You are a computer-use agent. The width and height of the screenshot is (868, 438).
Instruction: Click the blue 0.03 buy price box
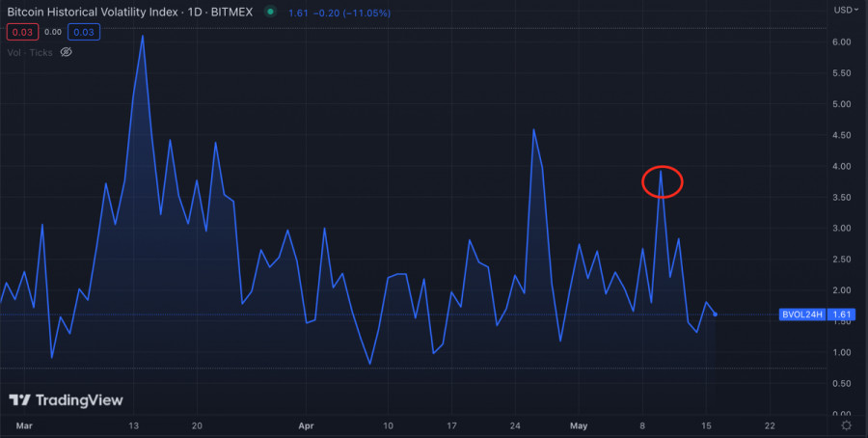(x=82, y=32)
